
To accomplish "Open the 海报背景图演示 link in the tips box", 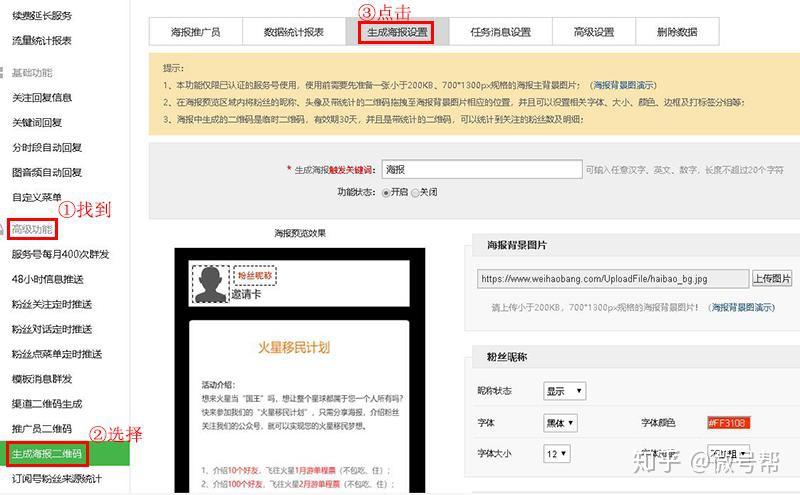I will (x=623, y=85).
